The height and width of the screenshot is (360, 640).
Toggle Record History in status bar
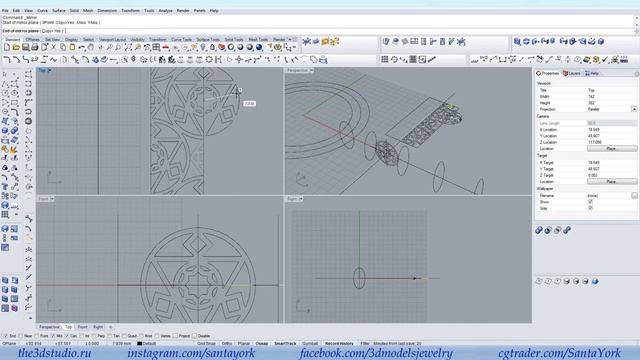tap(339, 343)
